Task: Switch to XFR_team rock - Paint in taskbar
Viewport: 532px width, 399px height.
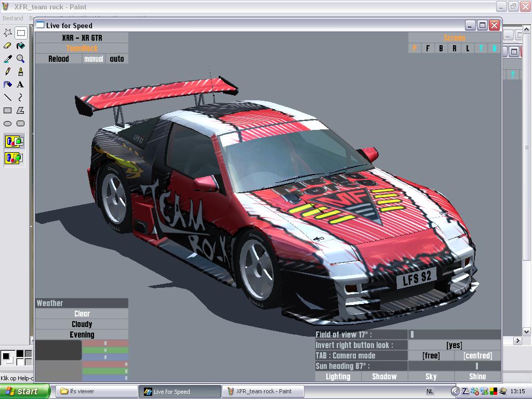Action: pyautogui.click(x=263, y=391)
